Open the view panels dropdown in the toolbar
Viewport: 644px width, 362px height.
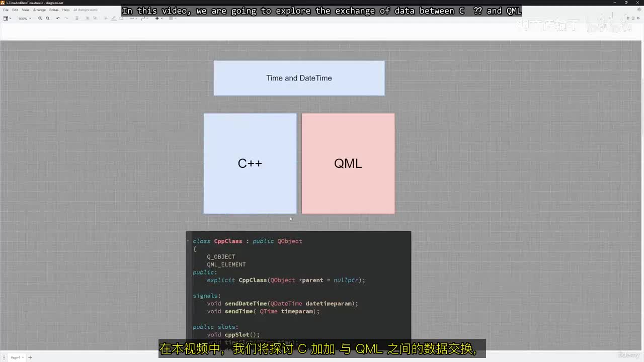point(7,19)
